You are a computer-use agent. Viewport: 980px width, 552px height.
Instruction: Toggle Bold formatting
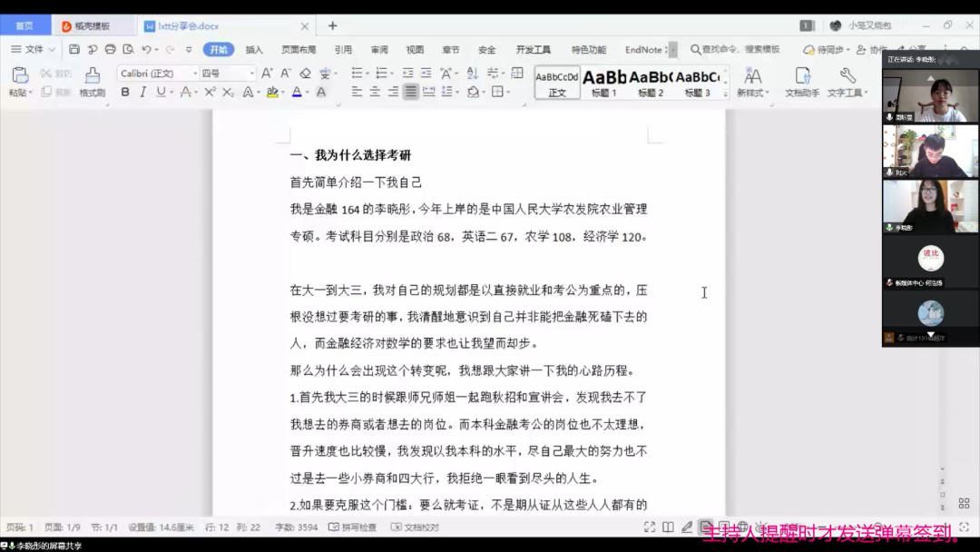125,92
